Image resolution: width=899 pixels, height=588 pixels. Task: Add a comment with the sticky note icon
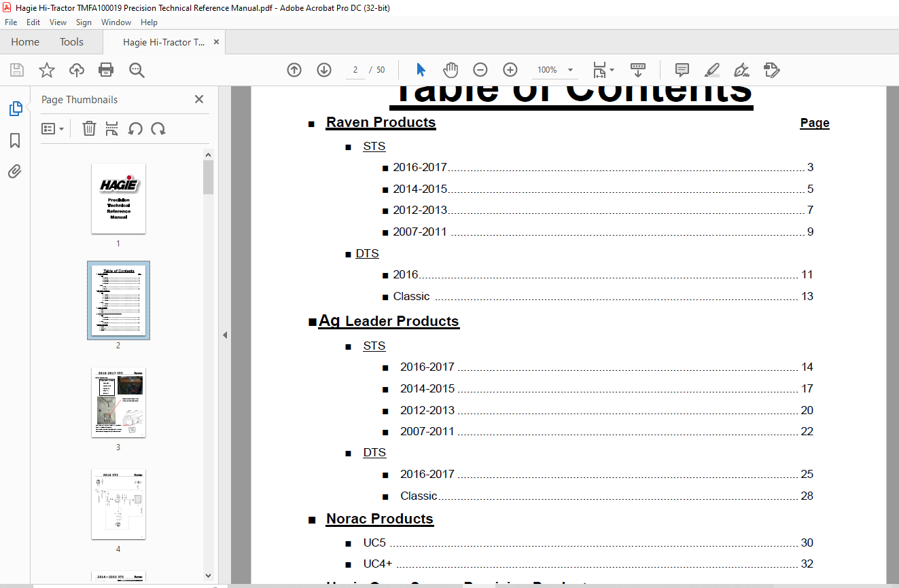click(682, 70)
